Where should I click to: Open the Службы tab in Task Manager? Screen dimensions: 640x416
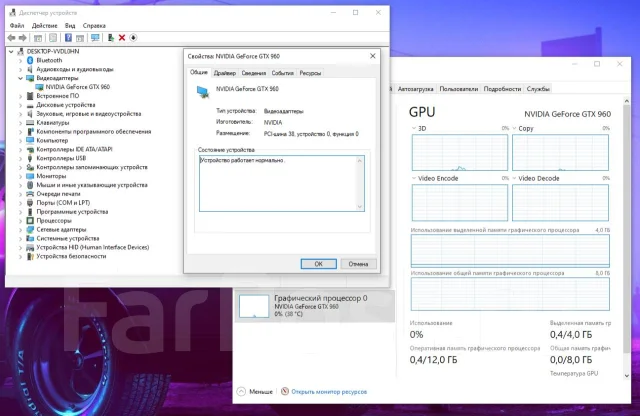click(538, 89)
